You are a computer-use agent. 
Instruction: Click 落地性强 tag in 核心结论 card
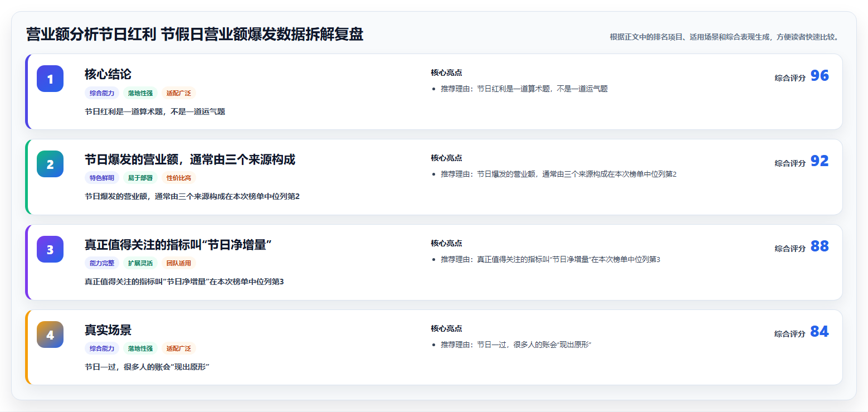(x=140, y=93)
